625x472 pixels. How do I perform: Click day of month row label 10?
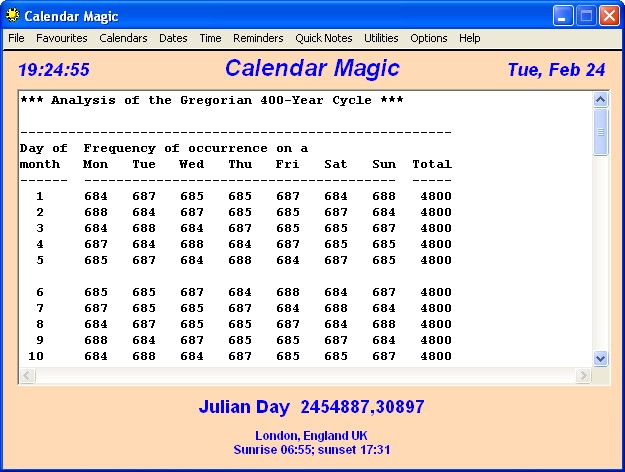pyautogui.click(x=36, y=356)
